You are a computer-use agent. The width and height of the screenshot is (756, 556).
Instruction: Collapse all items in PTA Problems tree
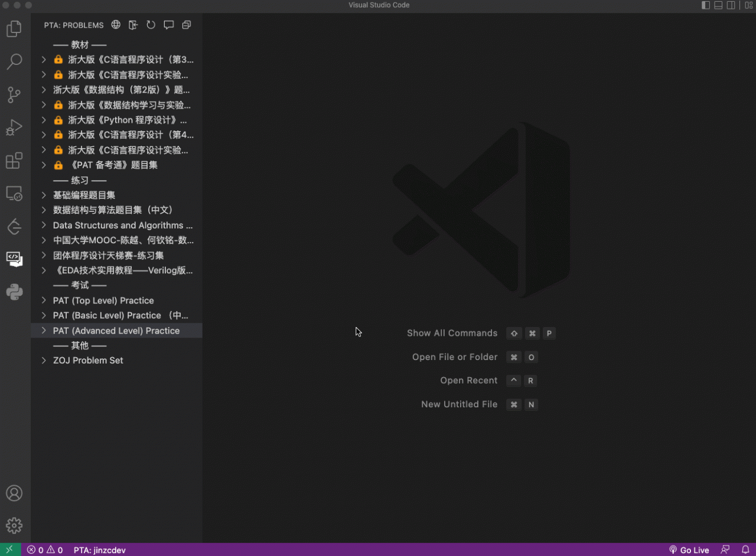187,25
